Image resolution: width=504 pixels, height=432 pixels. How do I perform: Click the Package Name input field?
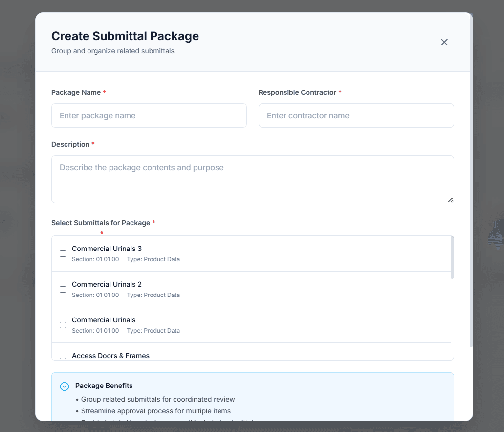click(149, 115)
